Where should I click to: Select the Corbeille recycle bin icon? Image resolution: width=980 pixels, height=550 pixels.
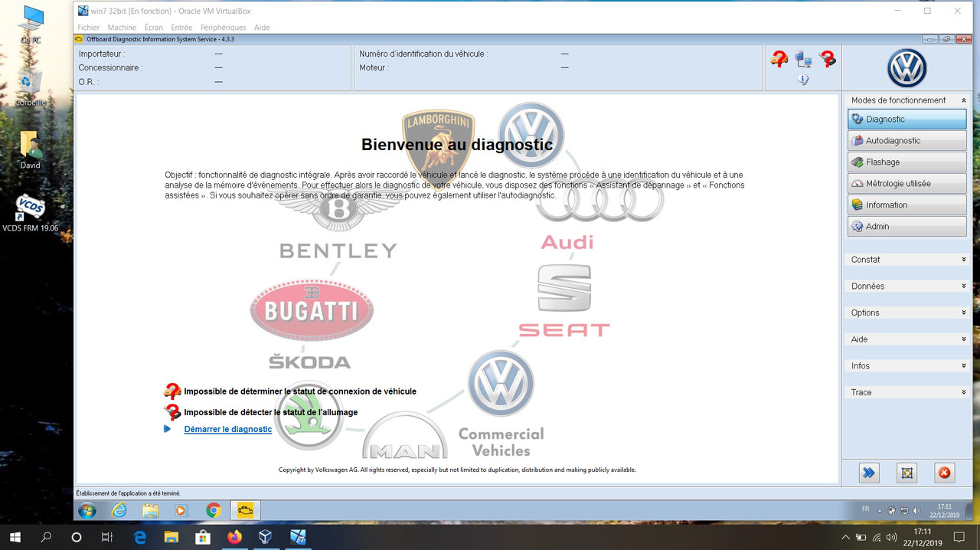pyautogui.click(x=31, y=87)
